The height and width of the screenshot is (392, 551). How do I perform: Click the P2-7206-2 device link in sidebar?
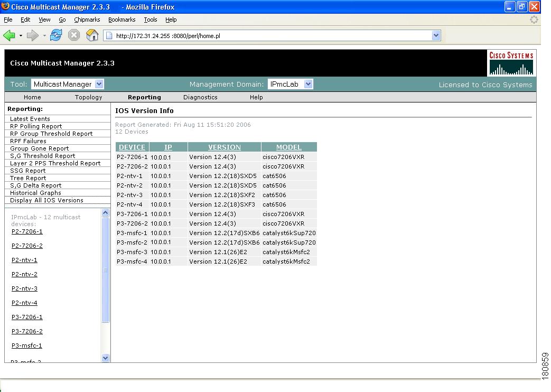[27, 246]
